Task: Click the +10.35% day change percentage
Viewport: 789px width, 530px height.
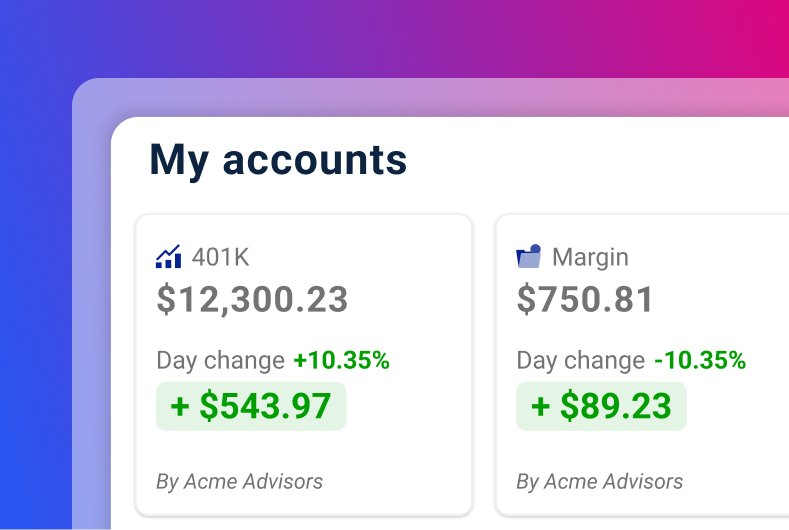Action: point(342,360)
